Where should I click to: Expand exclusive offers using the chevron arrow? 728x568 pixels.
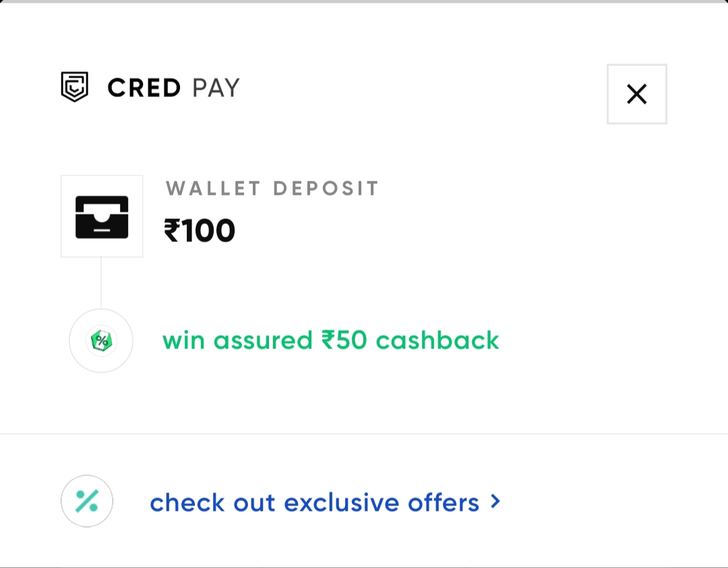point(495,501)
